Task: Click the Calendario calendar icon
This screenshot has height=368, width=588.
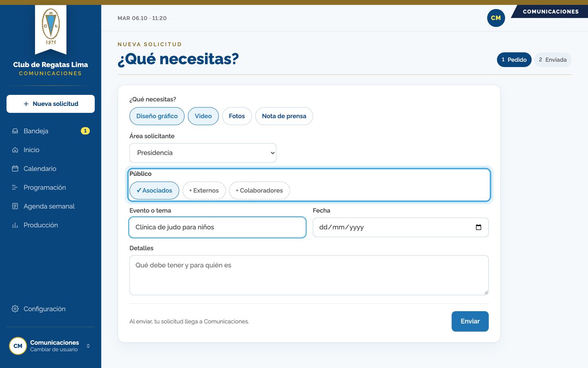Action: pos(15,168)
